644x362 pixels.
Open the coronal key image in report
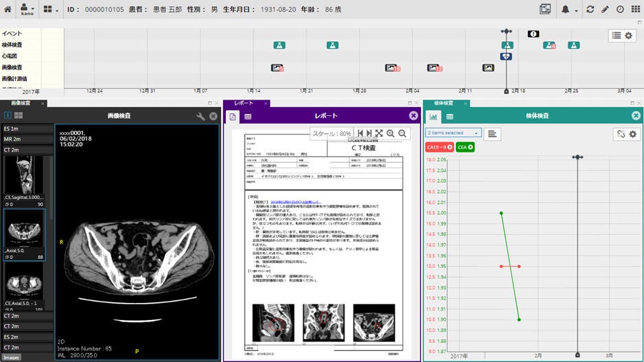[323, 323]
